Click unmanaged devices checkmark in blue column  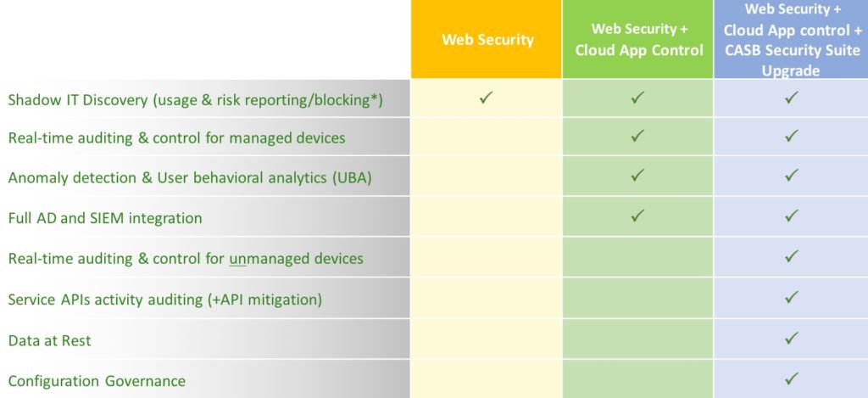(x=792, y=256)
